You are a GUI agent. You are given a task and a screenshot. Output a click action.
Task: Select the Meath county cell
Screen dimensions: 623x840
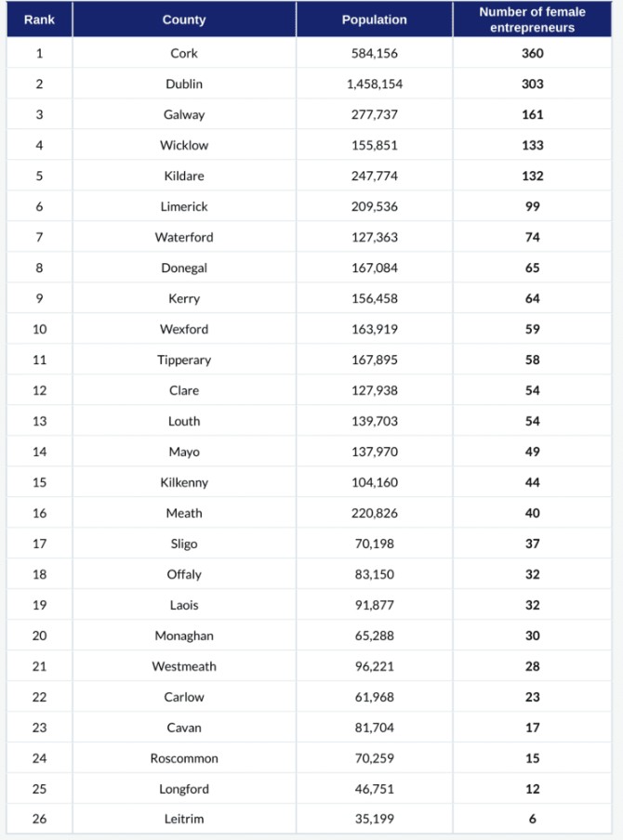184,513
